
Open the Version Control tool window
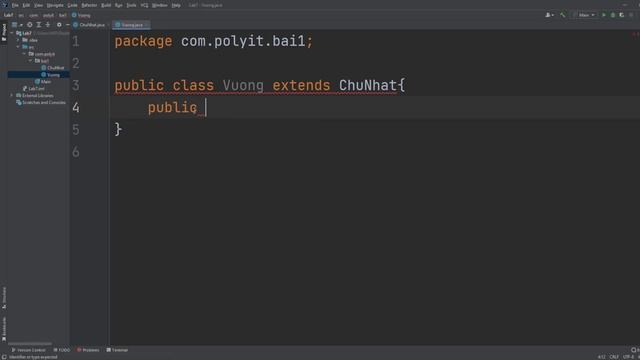[x=28, y=350]
